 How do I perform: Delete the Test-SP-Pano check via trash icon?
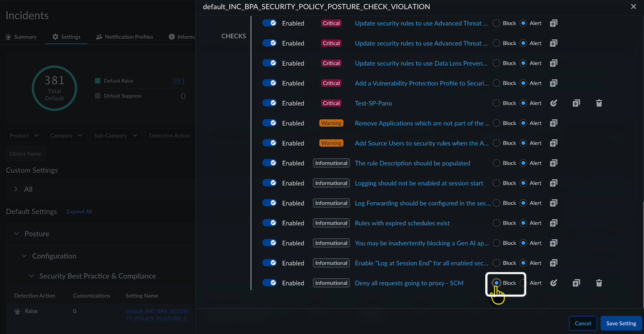coord(599,103)
